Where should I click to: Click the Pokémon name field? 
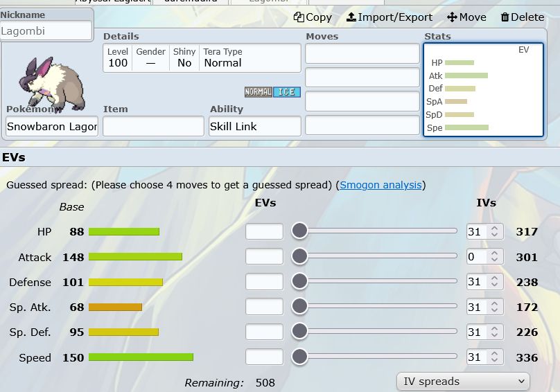coord(52,126)
